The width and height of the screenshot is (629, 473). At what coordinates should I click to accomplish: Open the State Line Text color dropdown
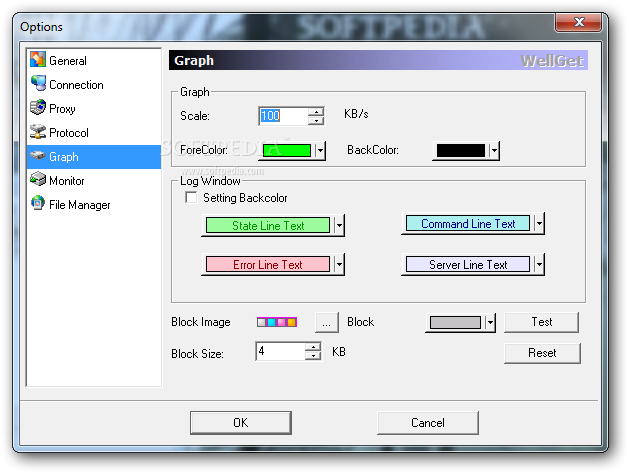tap(339, 225)
